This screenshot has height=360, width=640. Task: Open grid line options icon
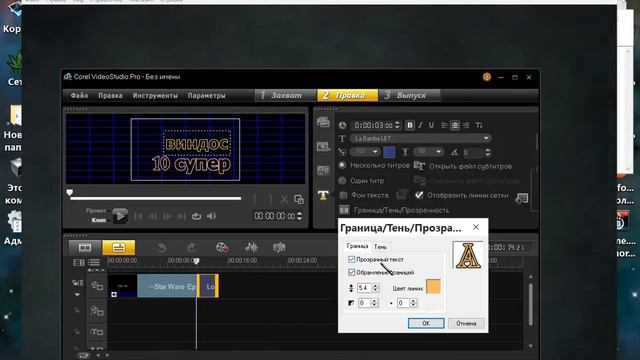pyautogui.click(x=522, y=198)
